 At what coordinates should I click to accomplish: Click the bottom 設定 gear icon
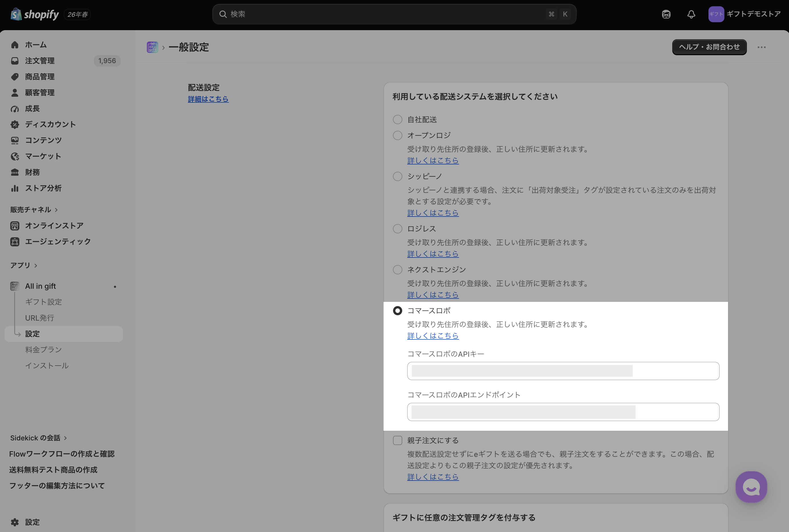click(15, 522)
